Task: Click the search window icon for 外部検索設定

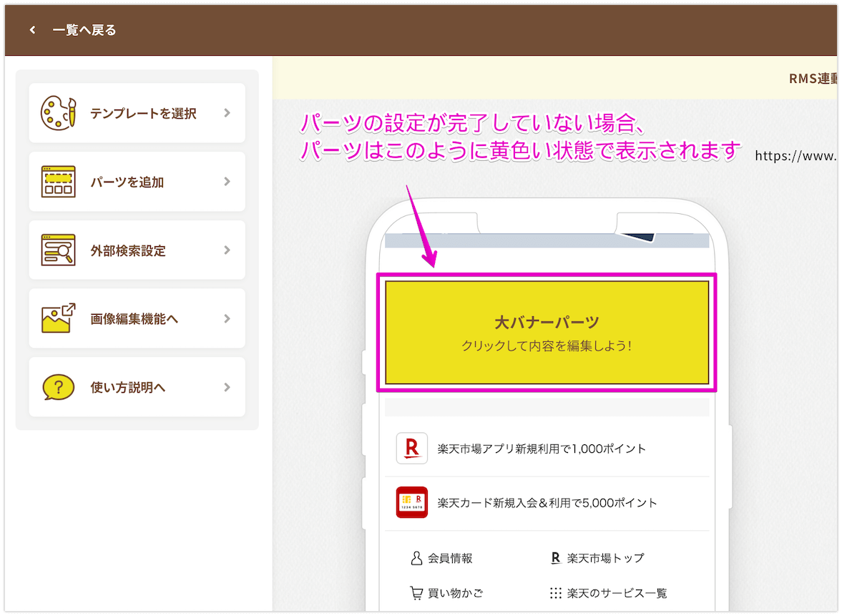Action: 58,250
